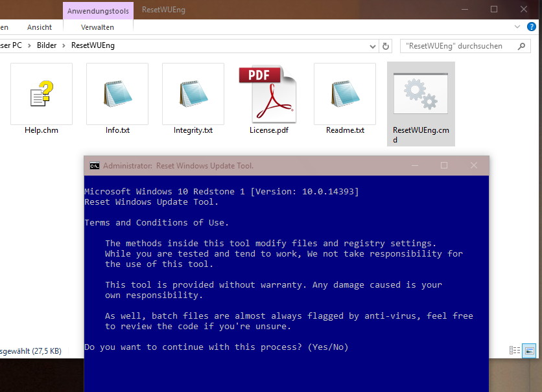The width and height of the screenshot is (542, 392).
Task: Open the Anwendungstools tab
Action: point(98,11)
